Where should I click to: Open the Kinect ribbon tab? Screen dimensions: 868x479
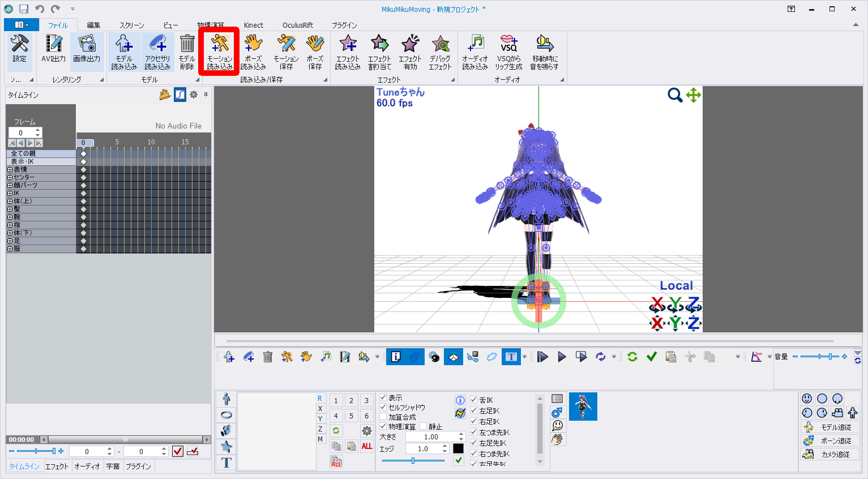coord(254,25)
